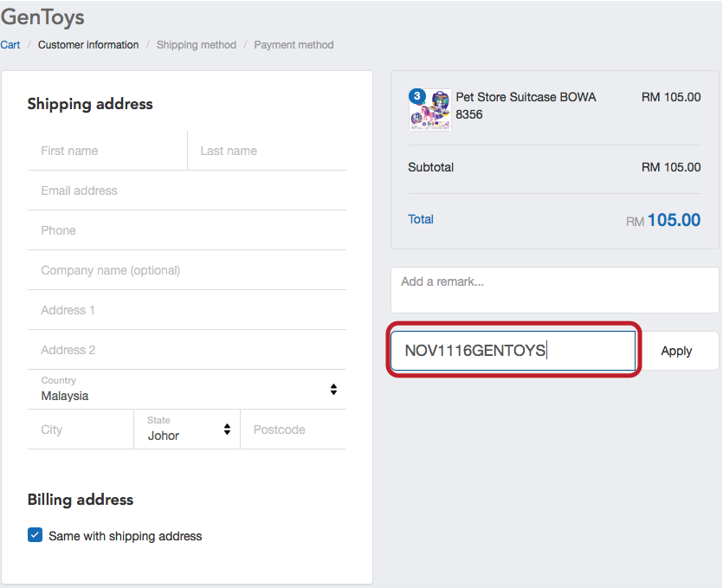Toggle Same with shipping address checkbox
The width and height of the screenshot is (723, 588).
(x=35, y=535)
